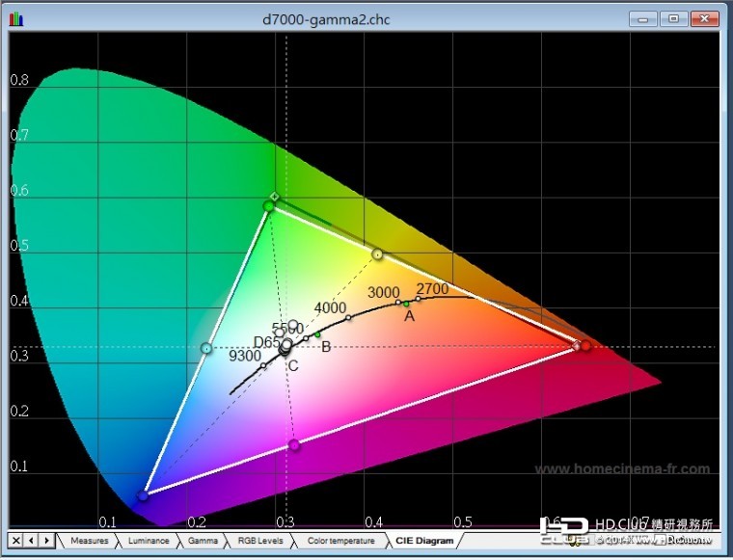Click the cyan secondary color point
This screenshot has width=733, height=560.
(x=206, y=348)
